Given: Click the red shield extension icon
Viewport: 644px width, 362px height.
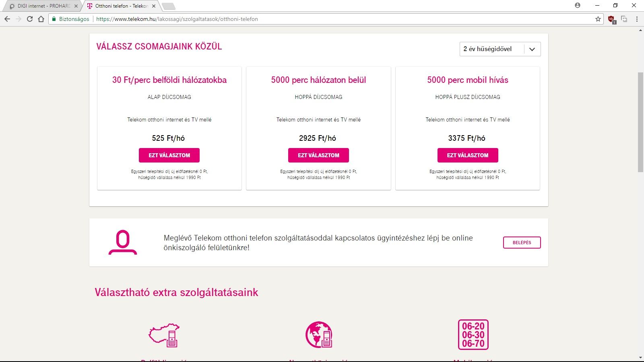Looking at the screenshot, I should tap(611, 19).
